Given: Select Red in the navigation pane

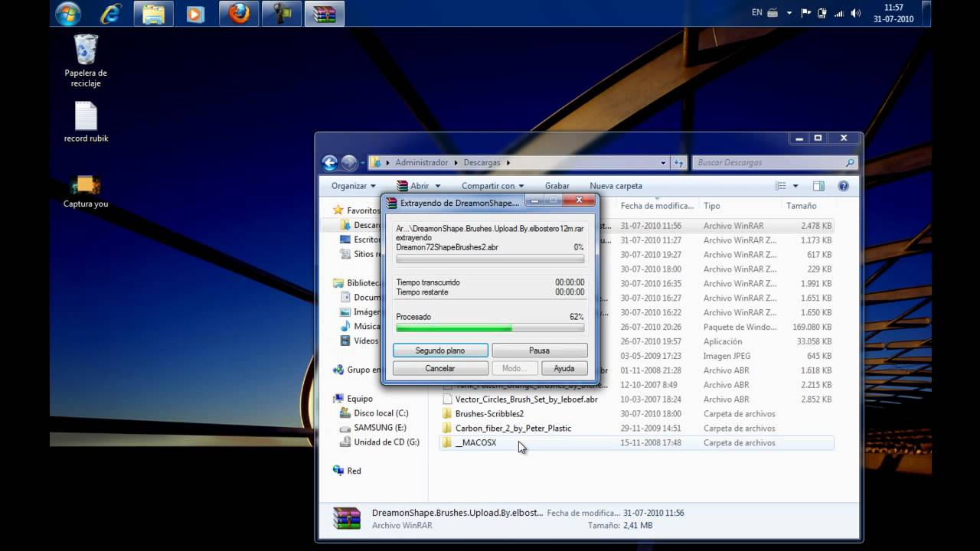Looking at the screenshot, I should pos(347,471).
